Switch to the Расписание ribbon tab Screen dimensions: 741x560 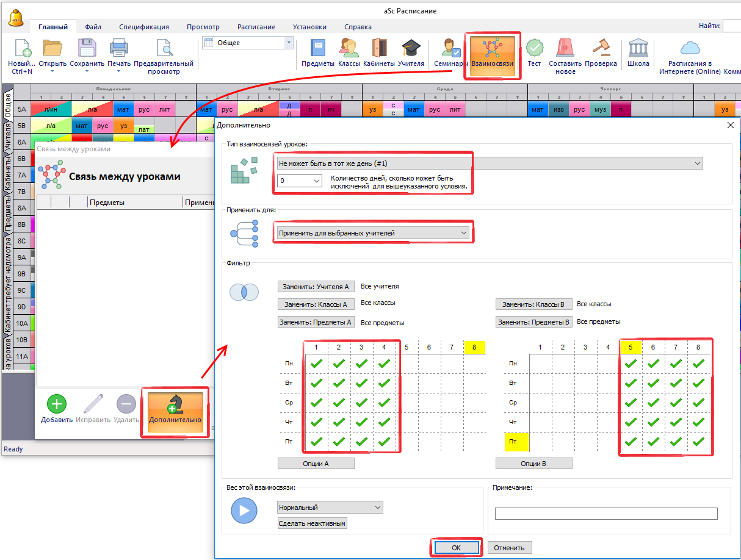point(256,27)
